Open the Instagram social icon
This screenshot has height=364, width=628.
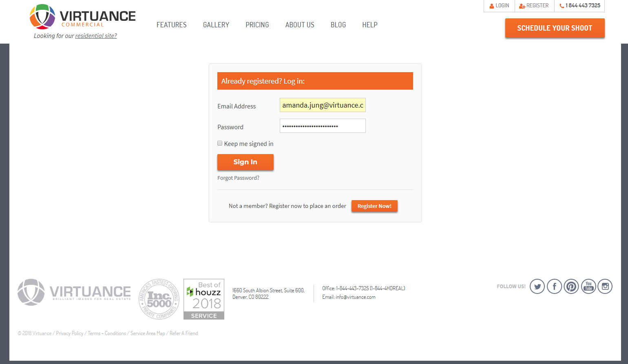coord(605,287)
